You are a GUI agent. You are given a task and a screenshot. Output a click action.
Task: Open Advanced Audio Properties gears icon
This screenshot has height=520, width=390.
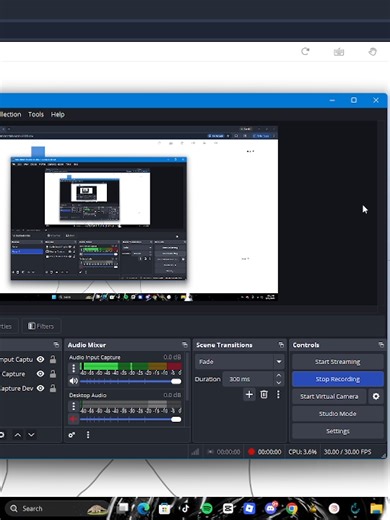(x=72, y=435)
